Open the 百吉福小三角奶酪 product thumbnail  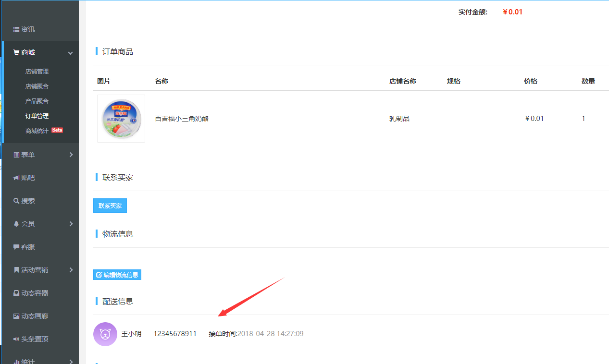(x=121, y=118)
